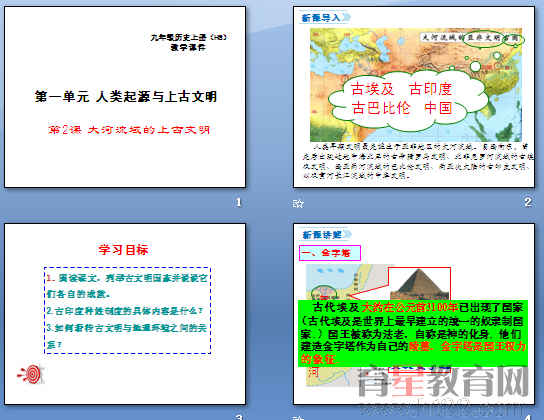Click the 古巴比伦 text in the cloud callout
Viewport: 544px width, 420px height.
point(381,108)
